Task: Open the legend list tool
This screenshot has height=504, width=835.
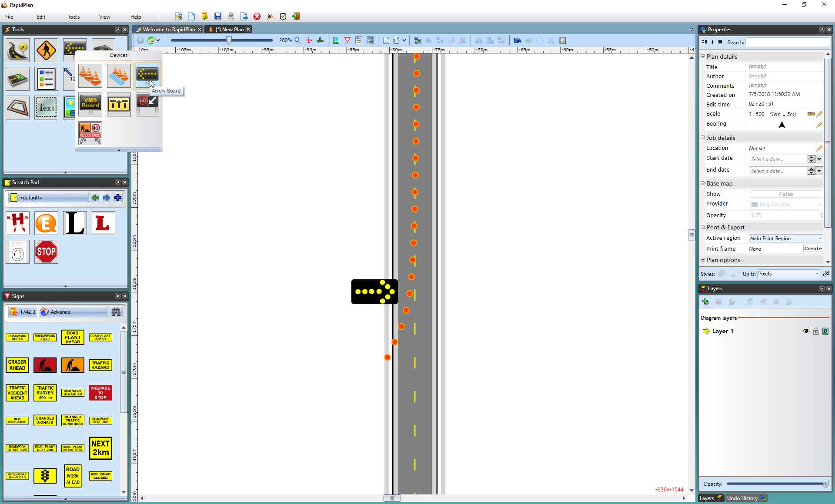Action: (x=46, y=79)
